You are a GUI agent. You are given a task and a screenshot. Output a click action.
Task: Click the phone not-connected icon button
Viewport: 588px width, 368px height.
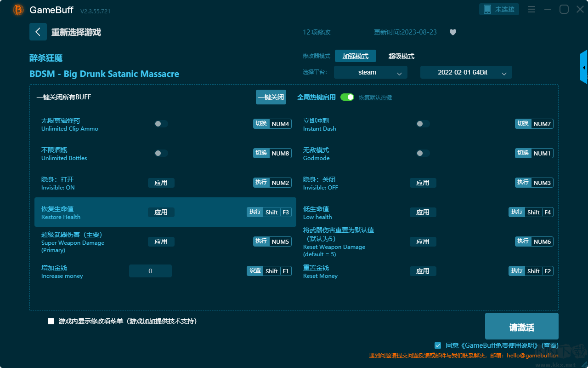499,9
